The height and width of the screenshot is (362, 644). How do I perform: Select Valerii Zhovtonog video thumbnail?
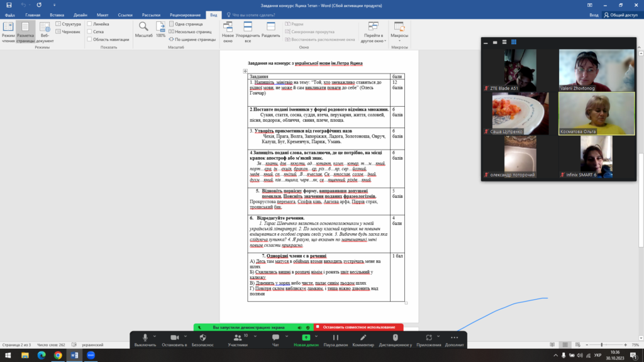[596, 70]
